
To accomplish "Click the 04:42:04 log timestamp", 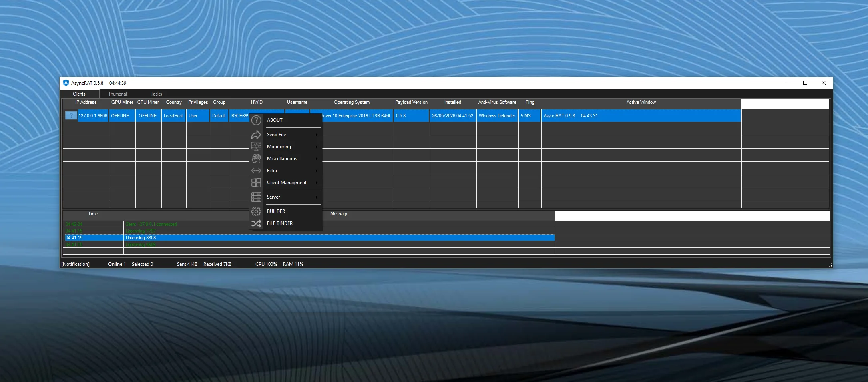I will click(74, 224).
